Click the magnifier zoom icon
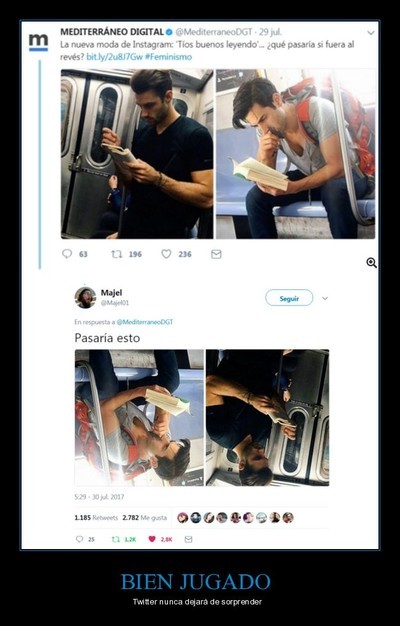This screenshot has width=400, height=626. (x=371, y=263)
